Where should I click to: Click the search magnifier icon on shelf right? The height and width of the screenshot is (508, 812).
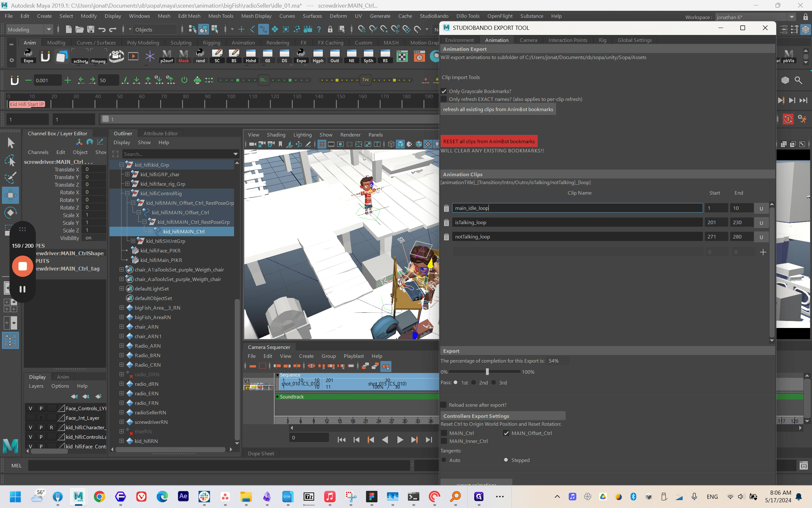pyautogui.click(x=799, y=80)
